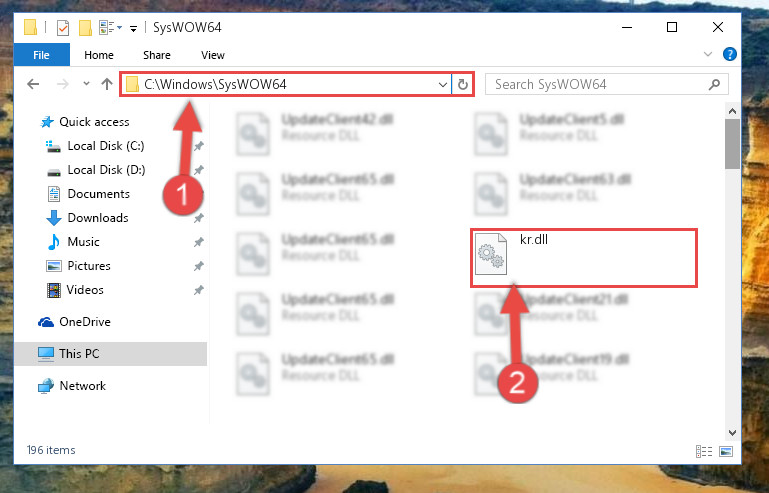Switch to large thumbnails view icon
The image size is (769, 493).
(726, 451)
